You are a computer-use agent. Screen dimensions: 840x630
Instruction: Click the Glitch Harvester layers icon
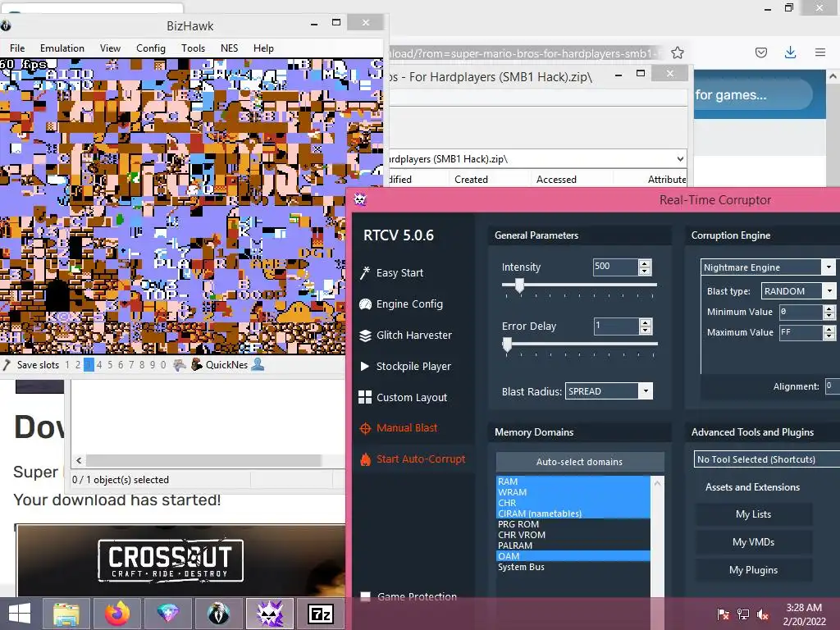tap(365, 336)
